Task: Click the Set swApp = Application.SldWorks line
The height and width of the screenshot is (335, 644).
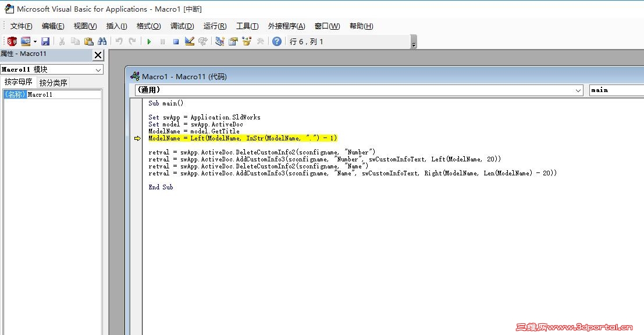Action: click(205, 117)
